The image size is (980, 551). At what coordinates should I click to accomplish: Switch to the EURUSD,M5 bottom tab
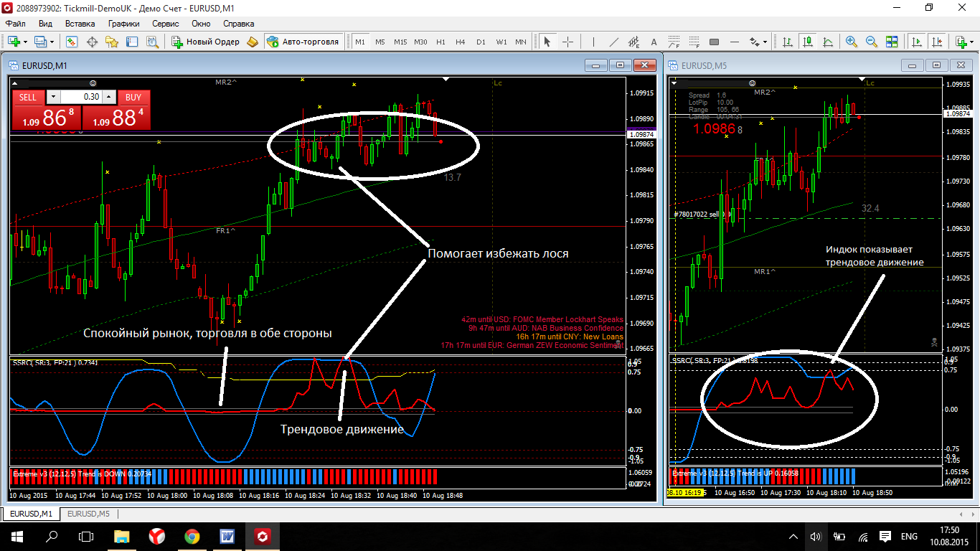pyautogui.click(x=88, y=514)
